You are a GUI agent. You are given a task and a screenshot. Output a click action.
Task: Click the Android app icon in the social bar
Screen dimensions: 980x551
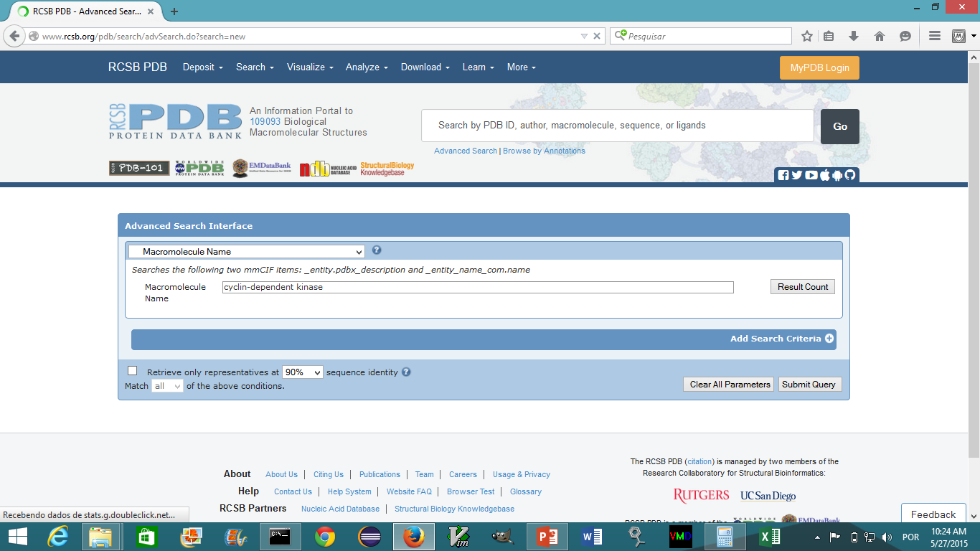(x=837, y=175)
